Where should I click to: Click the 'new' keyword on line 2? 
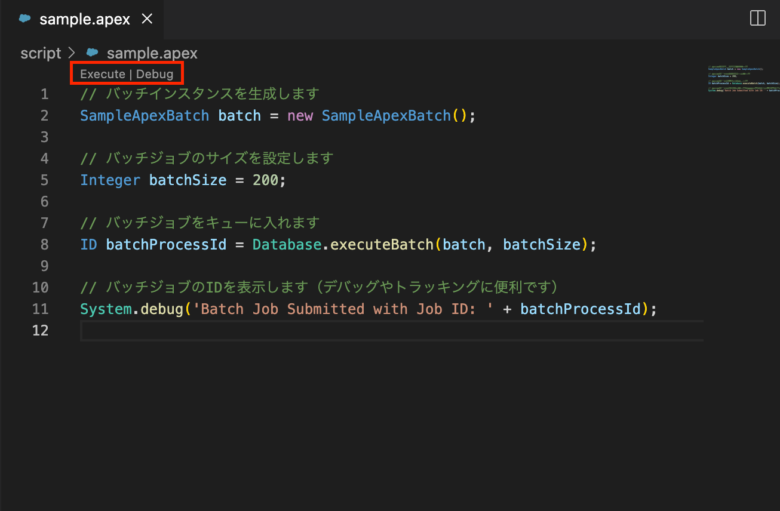[x=300, y=116]
